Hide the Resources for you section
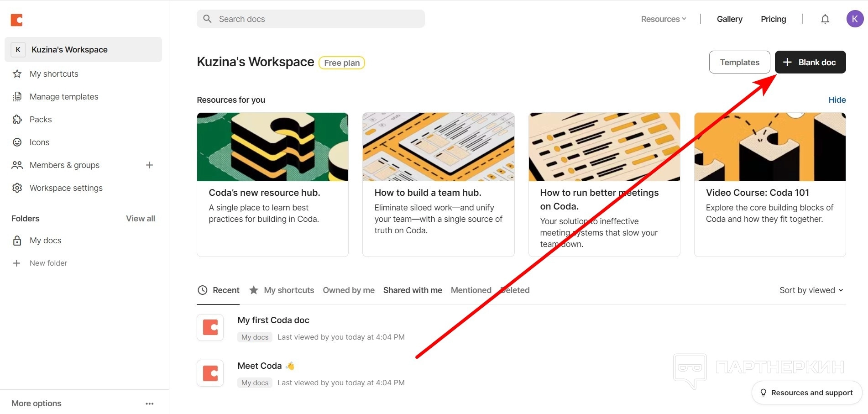Screen dimensions: 868x414 pos(837,100)
